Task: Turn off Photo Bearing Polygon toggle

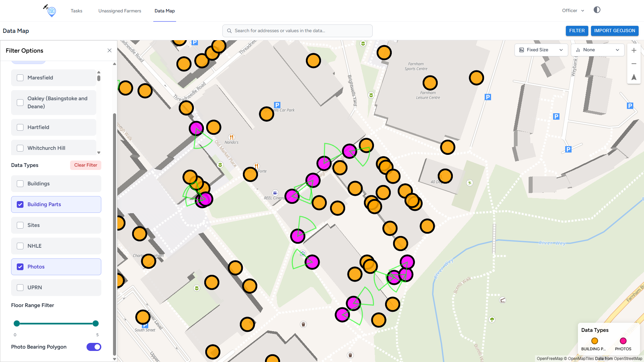Action: click(94, 347)
